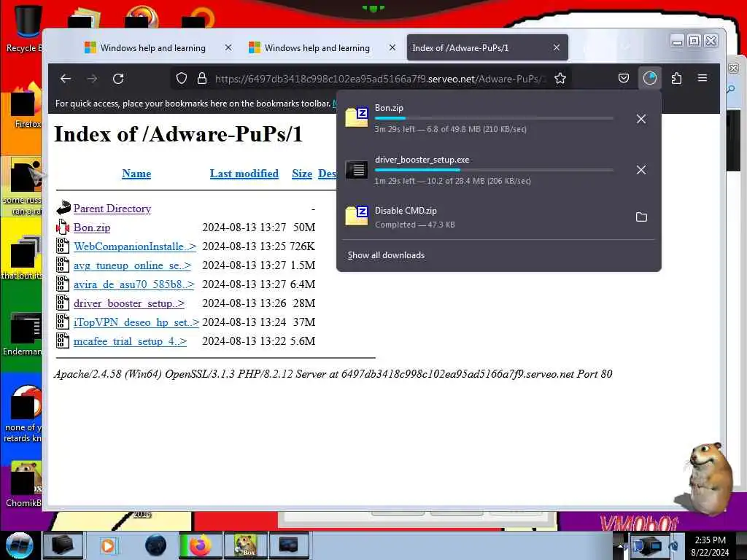Click binary icon beside WebCompanionInstalle

[x=63, y=246]
